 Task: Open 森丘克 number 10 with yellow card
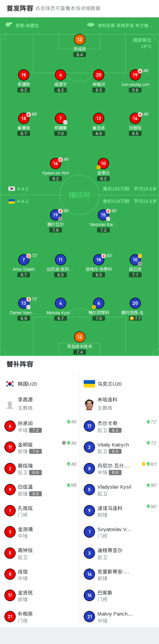click(135, 260)
